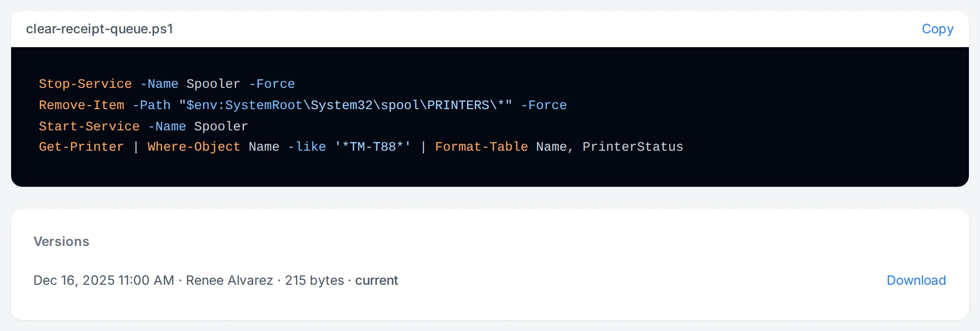Click the Remove-Item -Path code line
This screenshot has height=331, width=980.
point(303,105)
